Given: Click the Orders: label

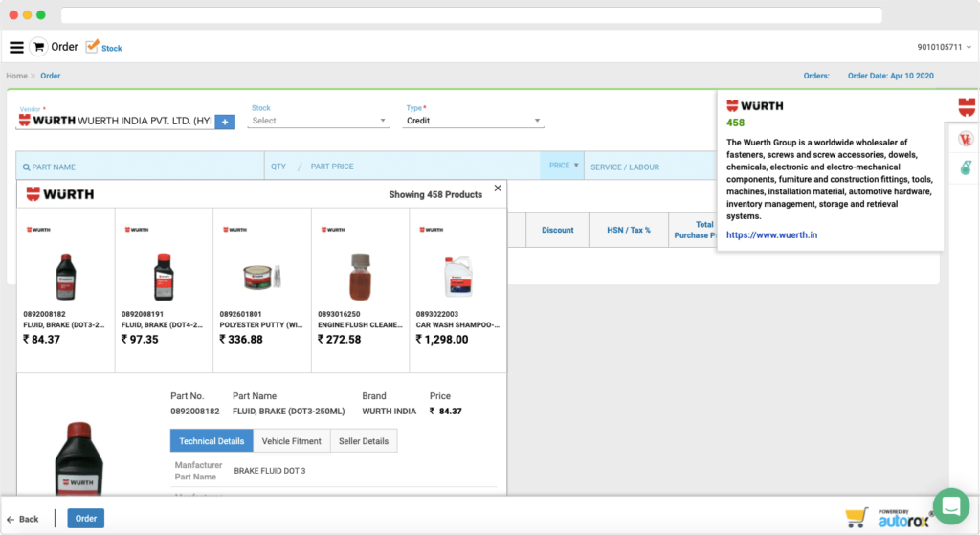Looking at the screenshot, I should tap(816, 76).
